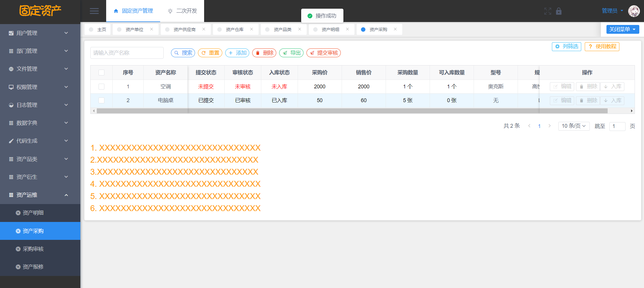Expand the 用户管理 sidebar menu
Screen dimensions: 644x288
(x=40, y=33)
